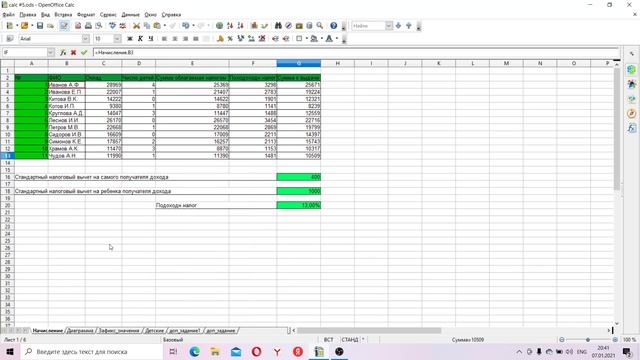This screenshot has height=360, width=640.
Task: Open the sidebar Functions panel icon
Action: coord(632,128)
